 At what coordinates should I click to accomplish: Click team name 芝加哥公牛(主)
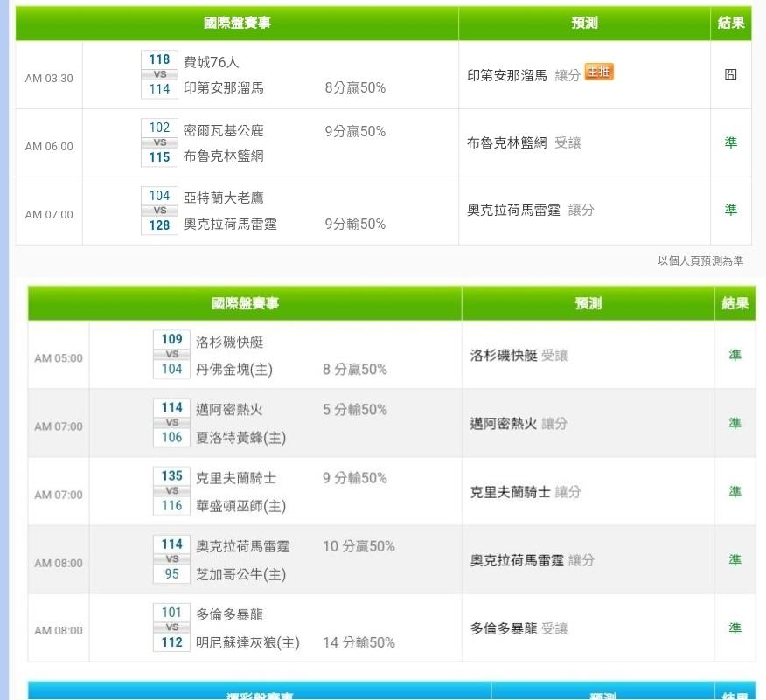point(240,574)
